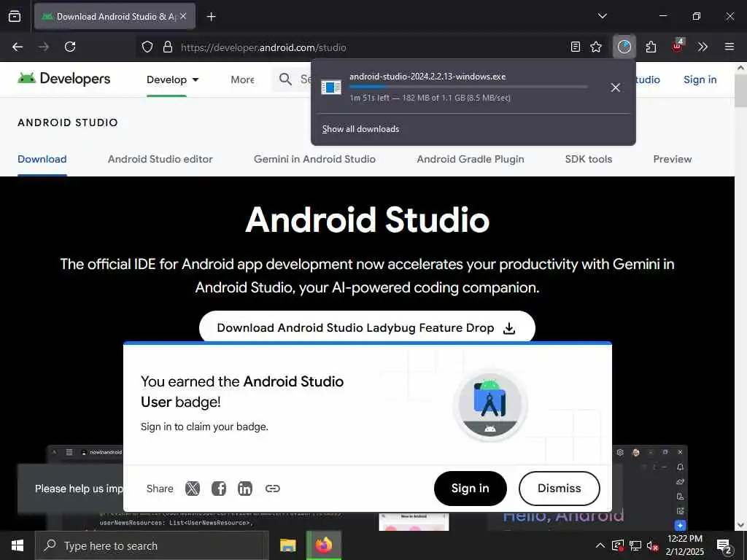Screen dimensions: 747x560
Task: Click Download Android Studio Ladybug Feature Drop
Action: [x=367, y=327]
